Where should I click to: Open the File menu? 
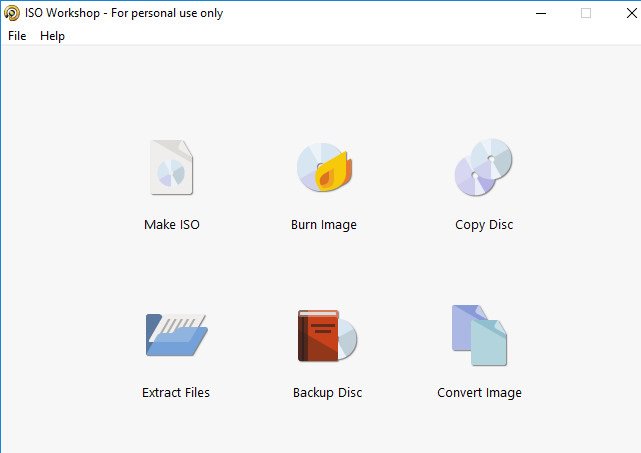(17, 36)
